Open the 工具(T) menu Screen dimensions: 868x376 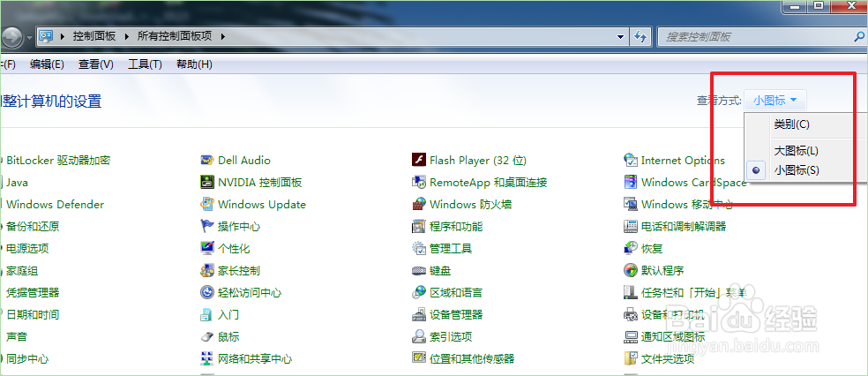click(145, 64)
